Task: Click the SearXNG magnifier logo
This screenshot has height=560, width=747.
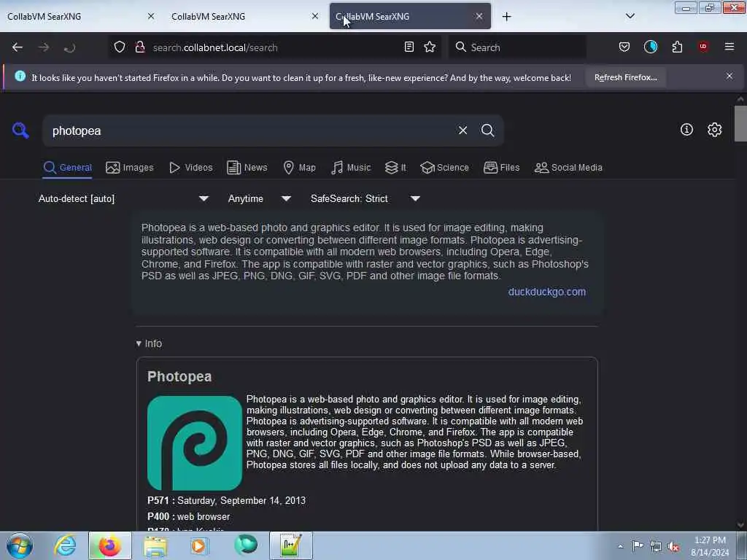Action: pyautogui.click(x=20, y=130)
